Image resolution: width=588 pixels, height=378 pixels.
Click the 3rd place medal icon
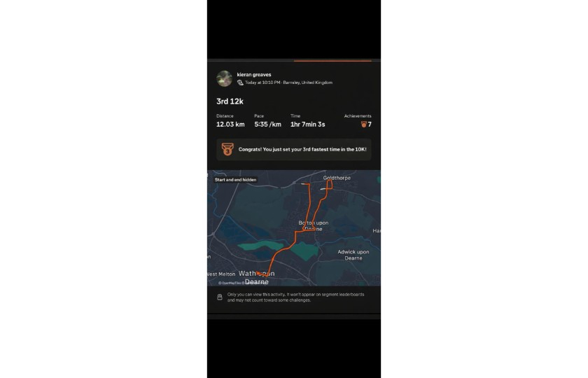(227, 149)
